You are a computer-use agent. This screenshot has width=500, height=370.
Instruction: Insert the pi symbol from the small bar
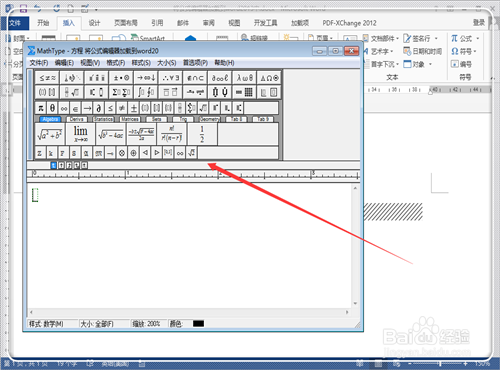click(41, 108)
